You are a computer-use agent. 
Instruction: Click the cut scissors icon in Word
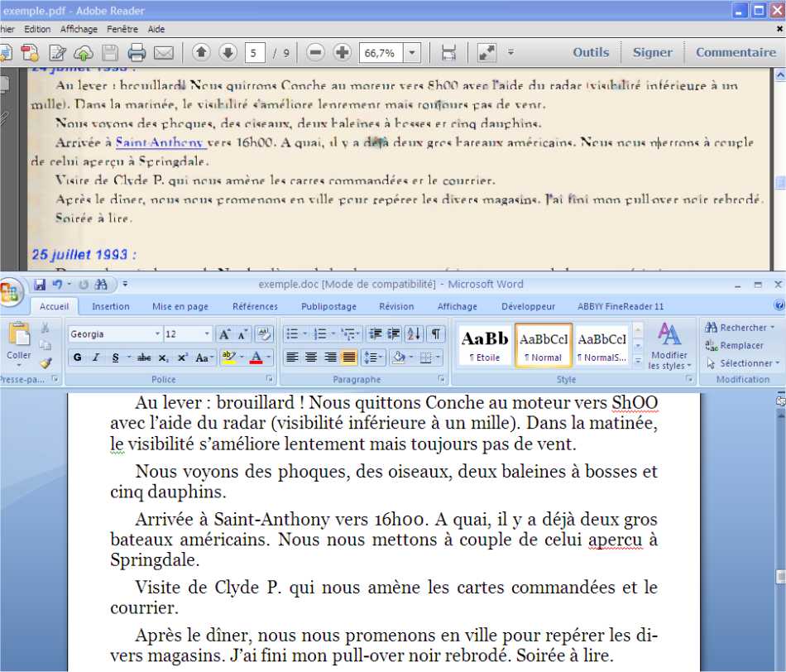click(46, 328)
